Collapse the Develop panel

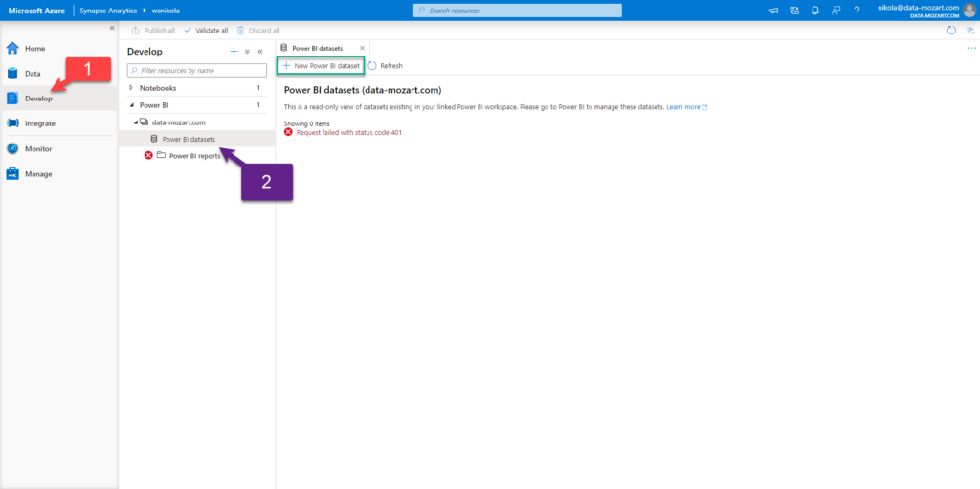260,52
